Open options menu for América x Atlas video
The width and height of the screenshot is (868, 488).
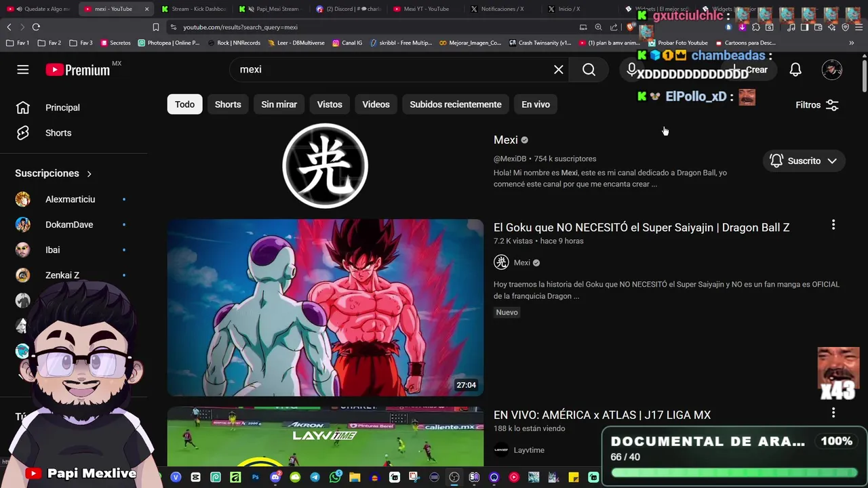pyautogui.click(x=833, y=413)
